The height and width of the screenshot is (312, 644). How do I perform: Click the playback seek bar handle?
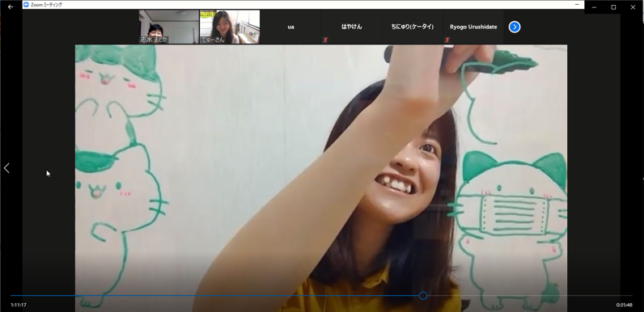click(423, 296)
